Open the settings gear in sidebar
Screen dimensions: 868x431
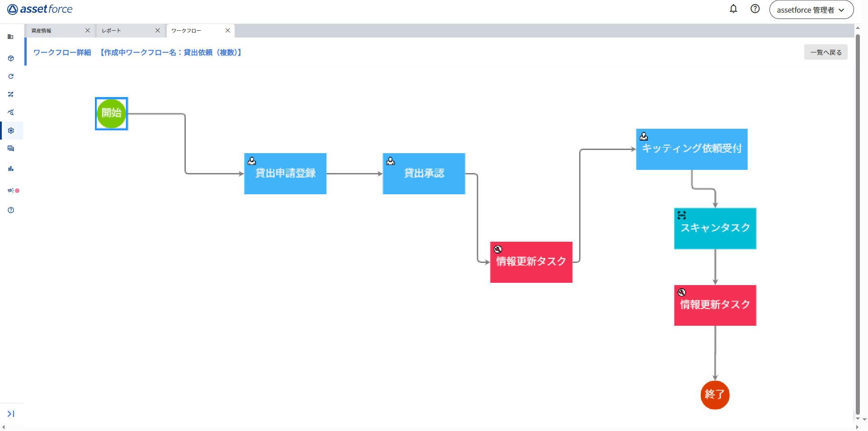(x=11, y=131)
